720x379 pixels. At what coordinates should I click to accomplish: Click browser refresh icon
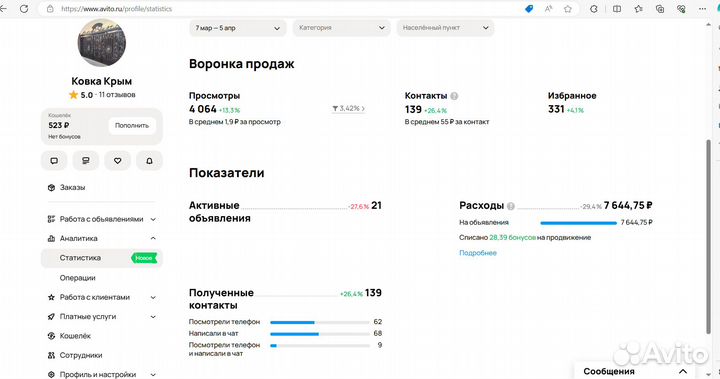point(24,9)
